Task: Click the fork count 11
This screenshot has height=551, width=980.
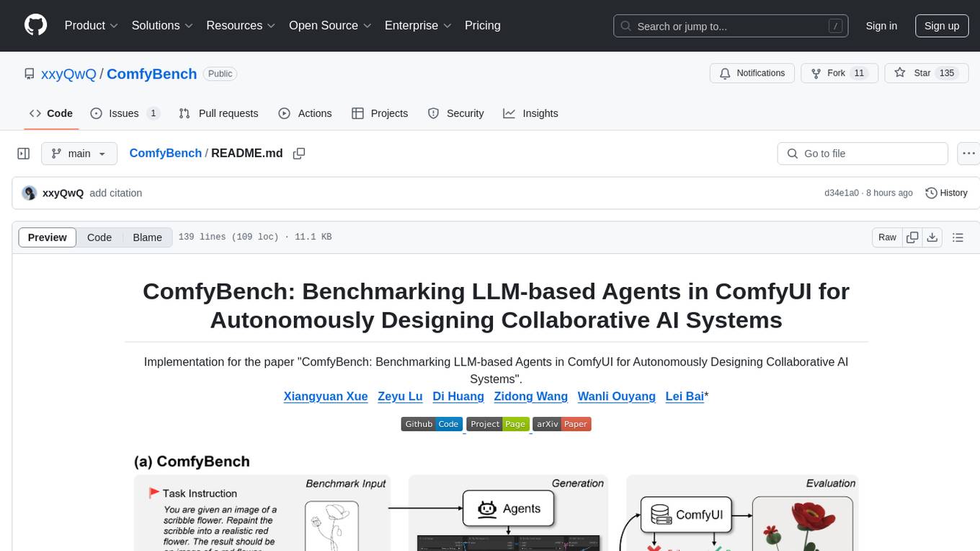Action: coord(858,74)
